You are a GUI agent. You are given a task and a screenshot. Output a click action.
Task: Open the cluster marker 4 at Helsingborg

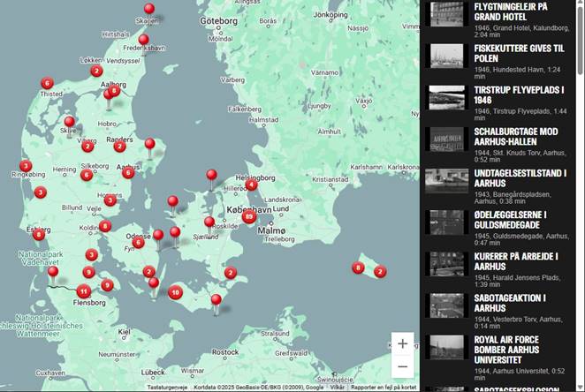point(252,185)
